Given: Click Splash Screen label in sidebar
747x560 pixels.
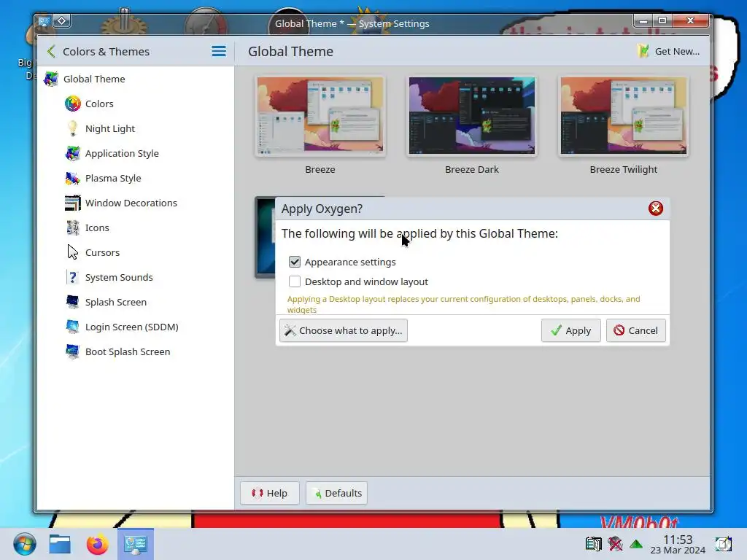Looking at the screenshot, I should click(116, 302).
